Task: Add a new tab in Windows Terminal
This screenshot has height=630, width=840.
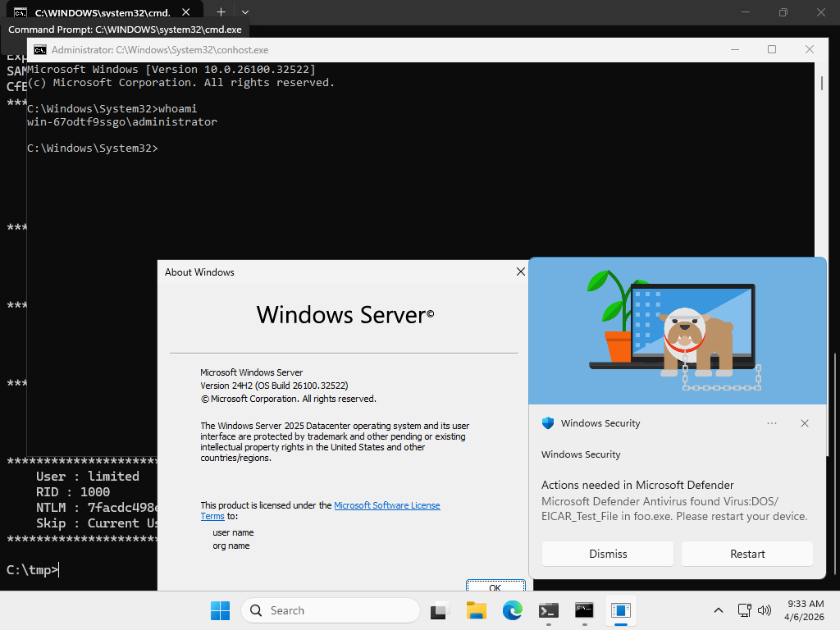Action: coord(221,12)
